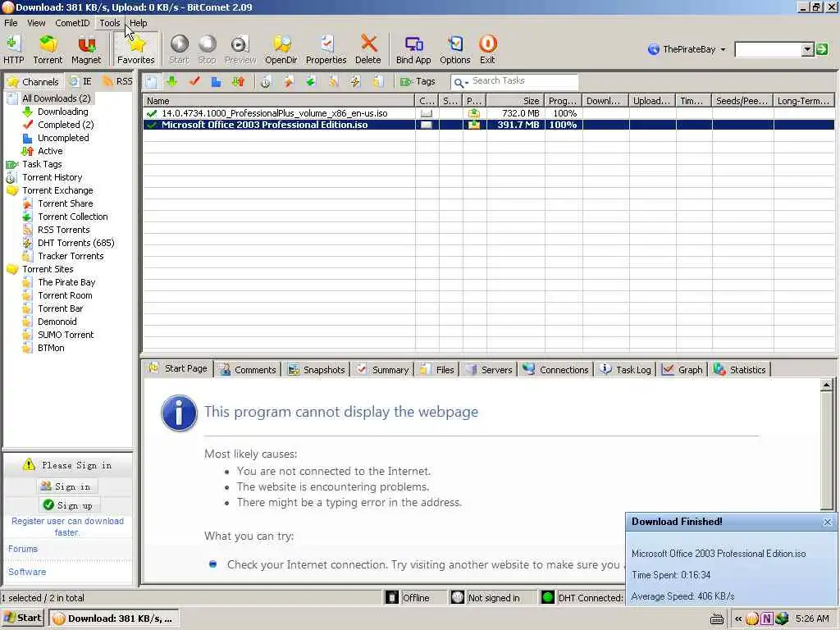Click Register user can download faster link
Screen dimensions: 840x630
pyautogui.click(x=67, y=527)
